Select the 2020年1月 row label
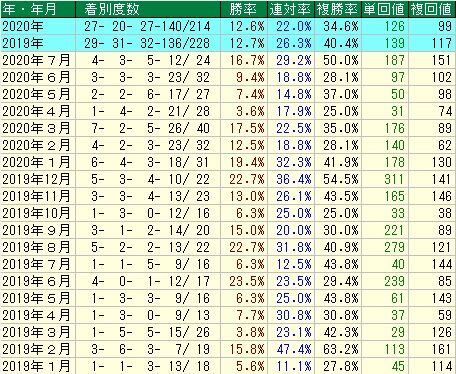Viewport: 456px width, 374px height. pos(36,162)
